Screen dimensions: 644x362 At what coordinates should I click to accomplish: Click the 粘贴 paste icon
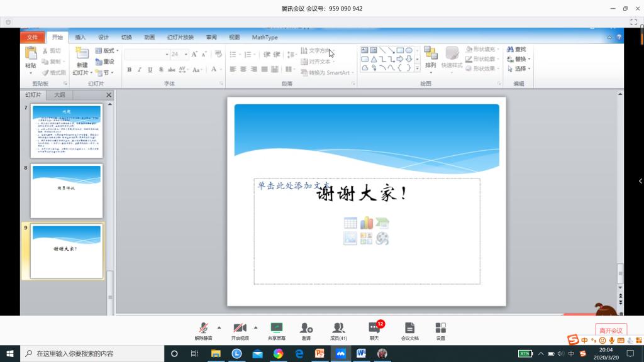pos(31,57)
